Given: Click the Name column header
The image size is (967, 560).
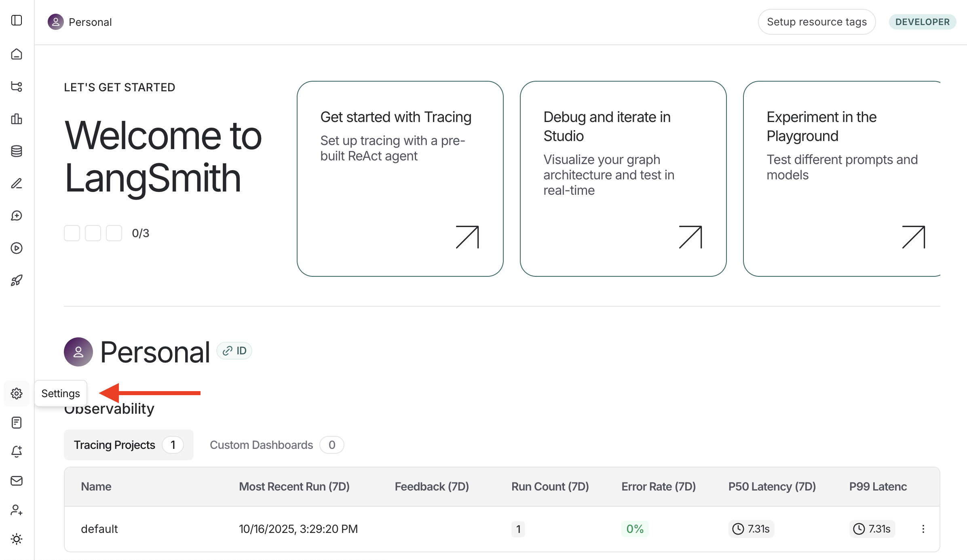Looking at the screenshot, I should pyautogui.click(x=96, y=486).
